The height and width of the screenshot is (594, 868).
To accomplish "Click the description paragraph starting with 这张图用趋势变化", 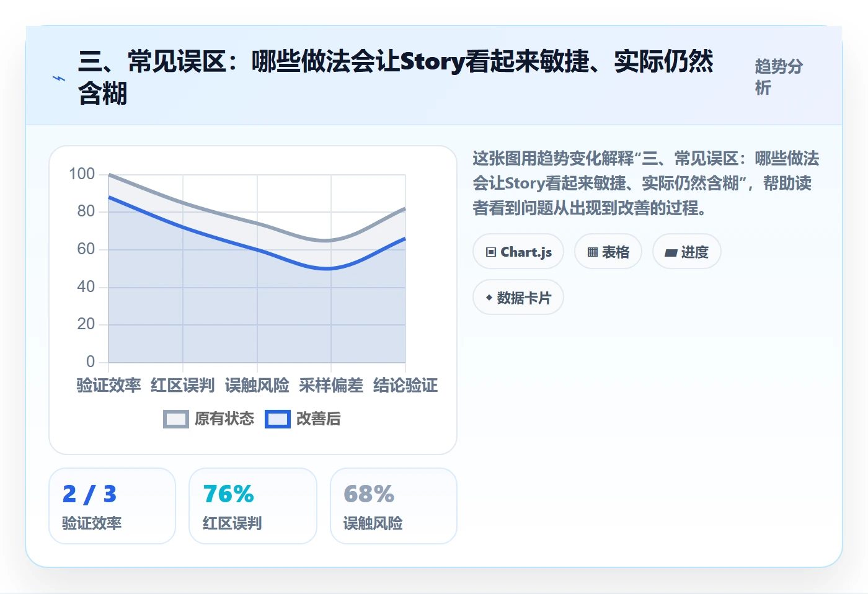I will (646, 184).
